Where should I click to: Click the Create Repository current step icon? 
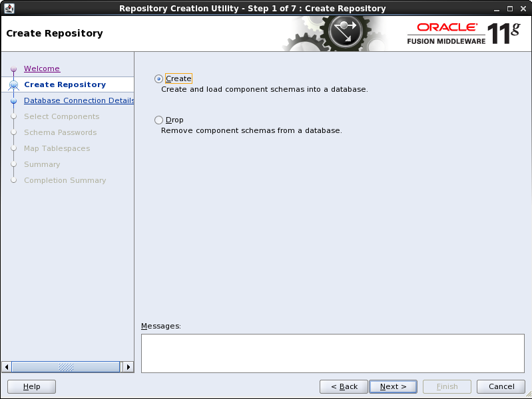tap(13, 84)
